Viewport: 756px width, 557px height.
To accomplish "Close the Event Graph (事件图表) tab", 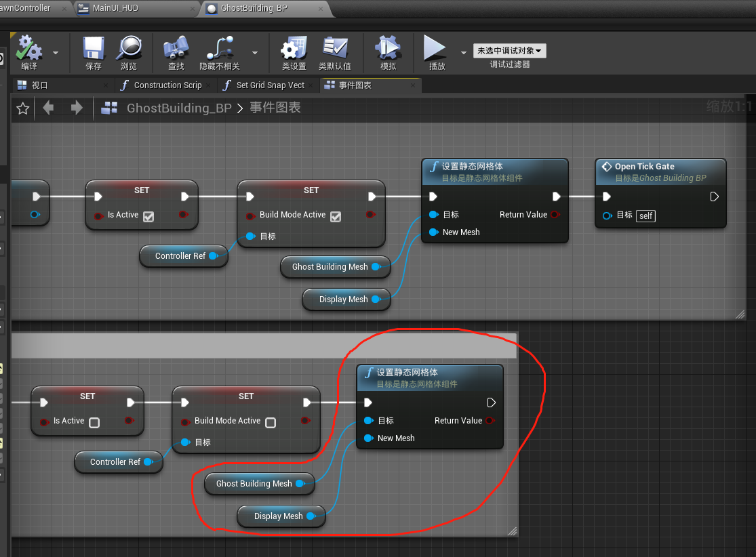I will pyautogui.click(x=413, y=85).
